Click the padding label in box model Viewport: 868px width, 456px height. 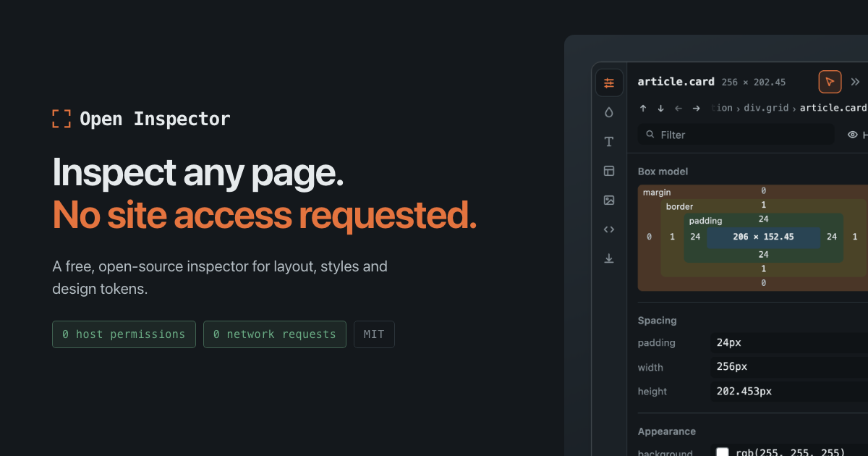(705, 221)
